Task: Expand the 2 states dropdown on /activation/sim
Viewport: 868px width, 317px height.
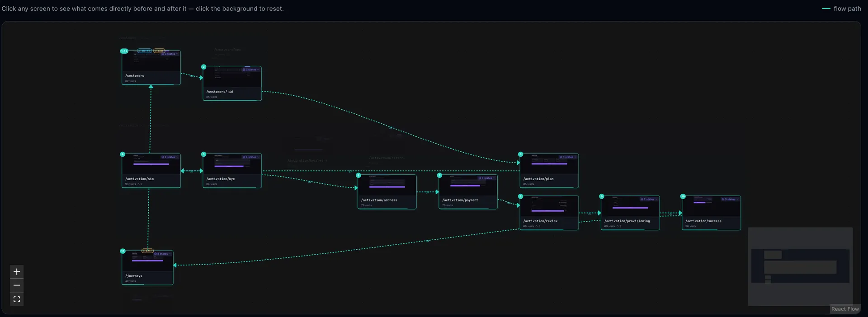Action: coord(170,157)
